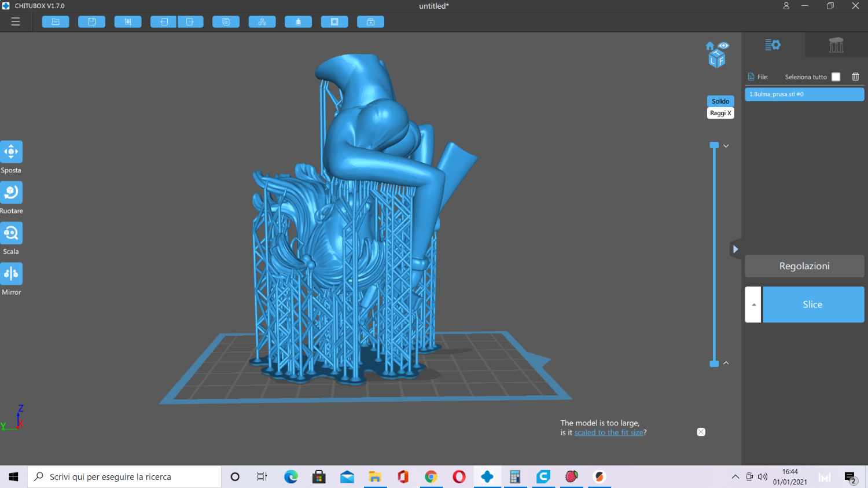868x488 pixels.
Task: Toggle the eye visibility icon near view cube
Action: [x=723, y=45]
